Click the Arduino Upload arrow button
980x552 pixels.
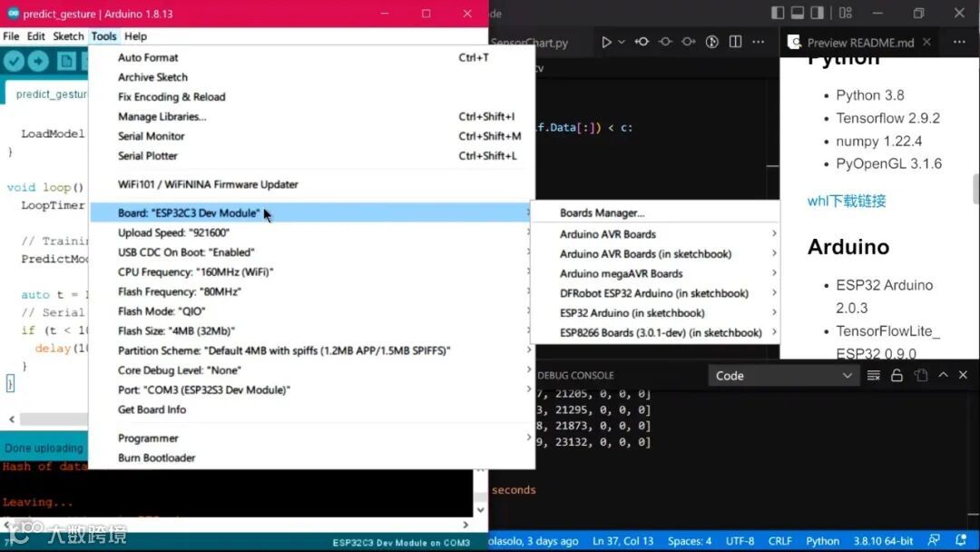click(38, 61)
